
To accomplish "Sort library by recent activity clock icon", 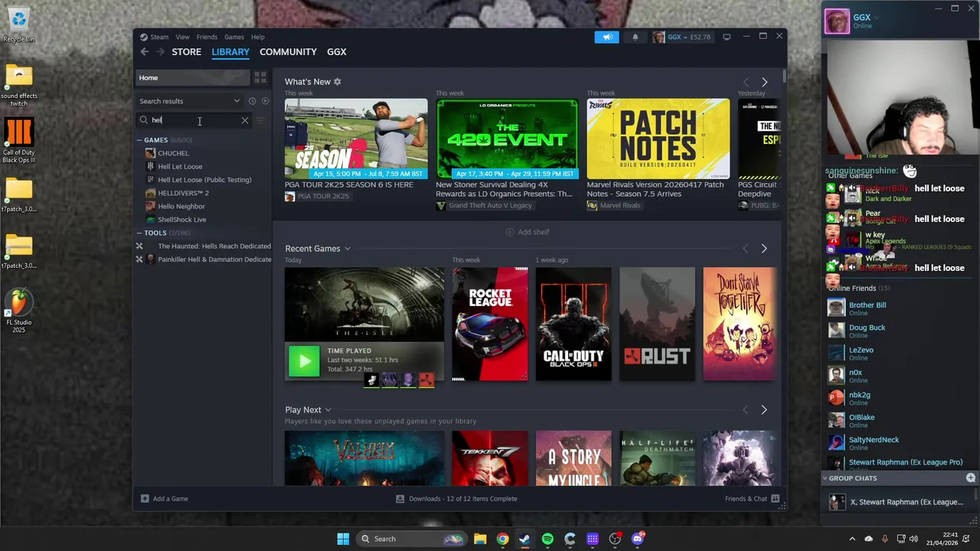I will click(252, 101).
